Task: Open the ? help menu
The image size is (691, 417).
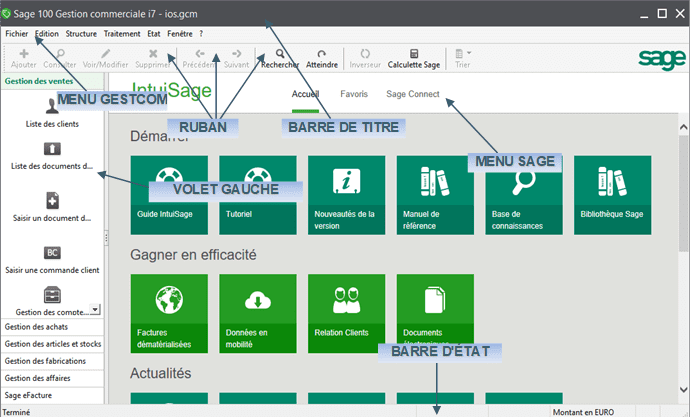Action: pyautogui.click(x=201, y=34)
